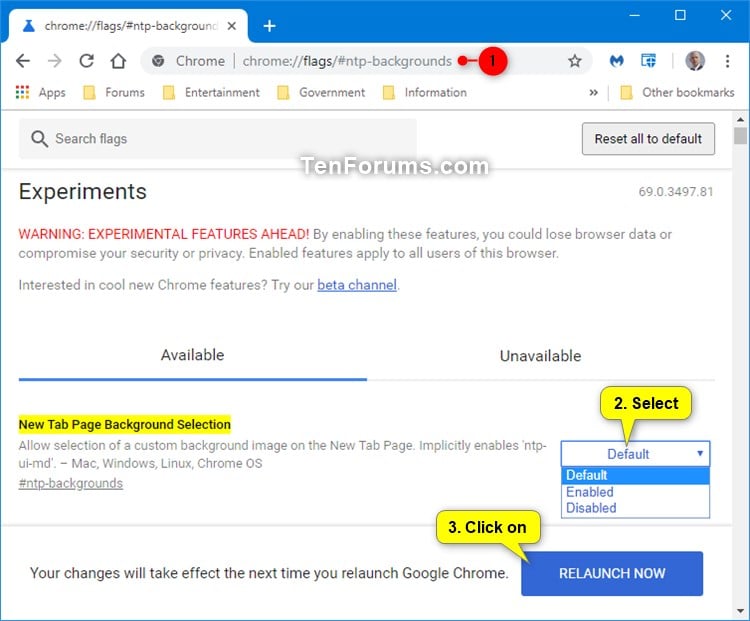
Task: Choose Default from the dropdown list
Action: pyautogui.click(x=635, y=475)
